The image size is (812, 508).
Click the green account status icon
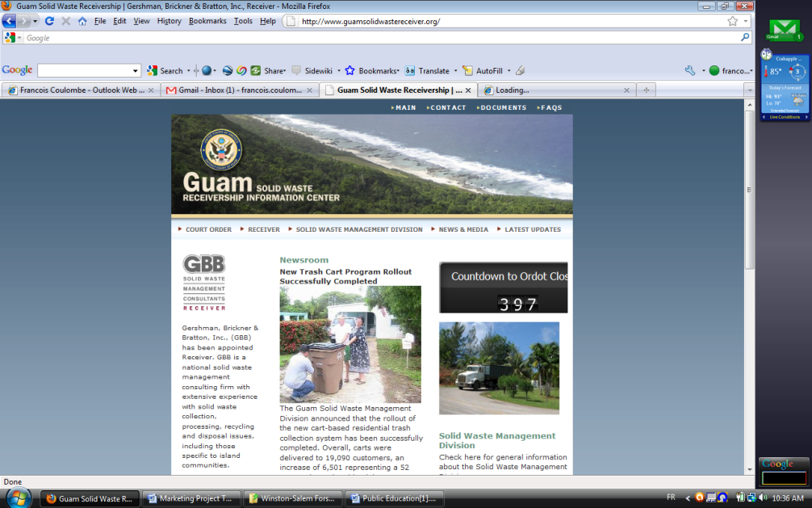[x=714, y=70]
